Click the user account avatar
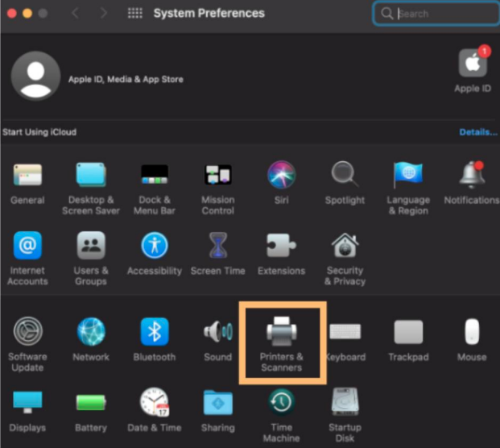Image resolution: width=500 pixels, height=448 pixels. 35,76
